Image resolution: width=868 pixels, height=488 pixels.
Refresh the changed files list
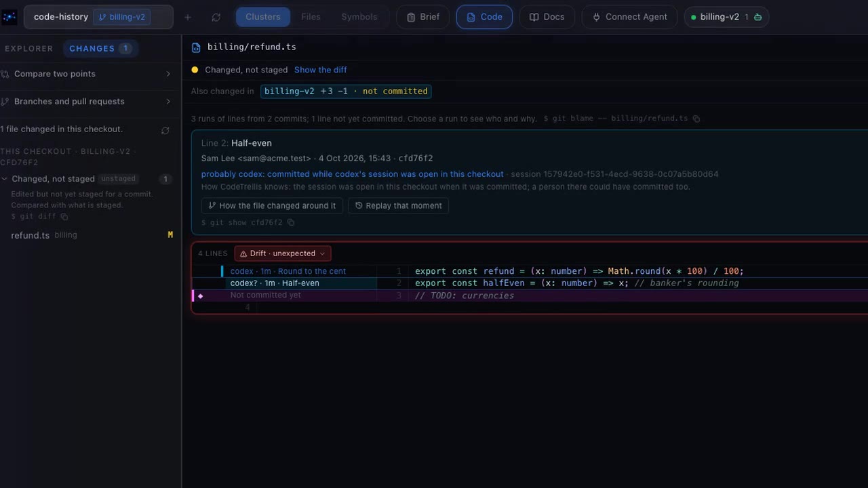pyautogui.click(x=165, y=130)
